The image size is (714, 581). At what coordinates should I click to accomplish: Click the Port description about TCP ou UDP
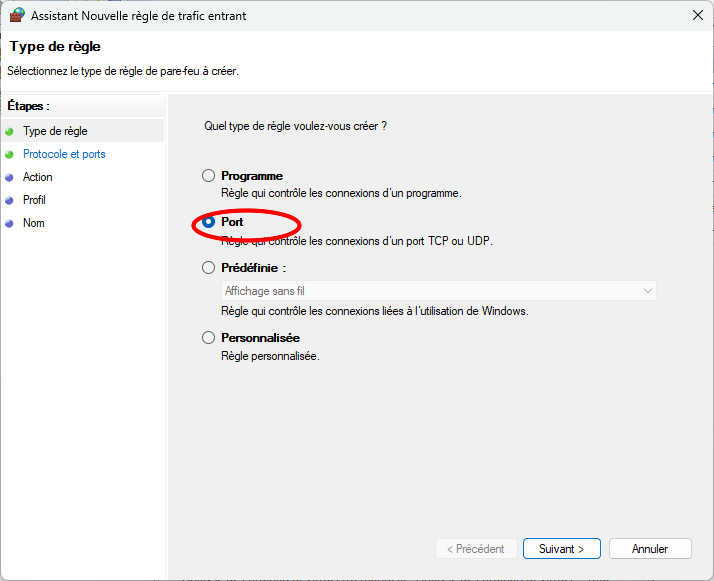[x=357, y=241]
